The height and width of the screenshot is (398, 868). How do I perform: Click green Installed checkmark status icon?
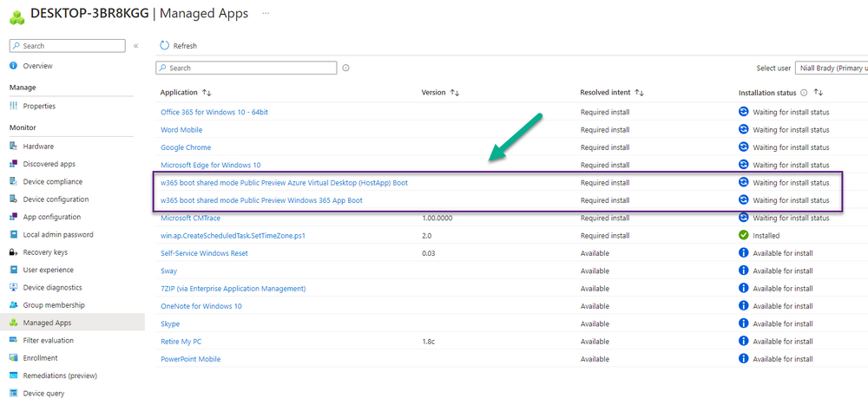point(744,236)
